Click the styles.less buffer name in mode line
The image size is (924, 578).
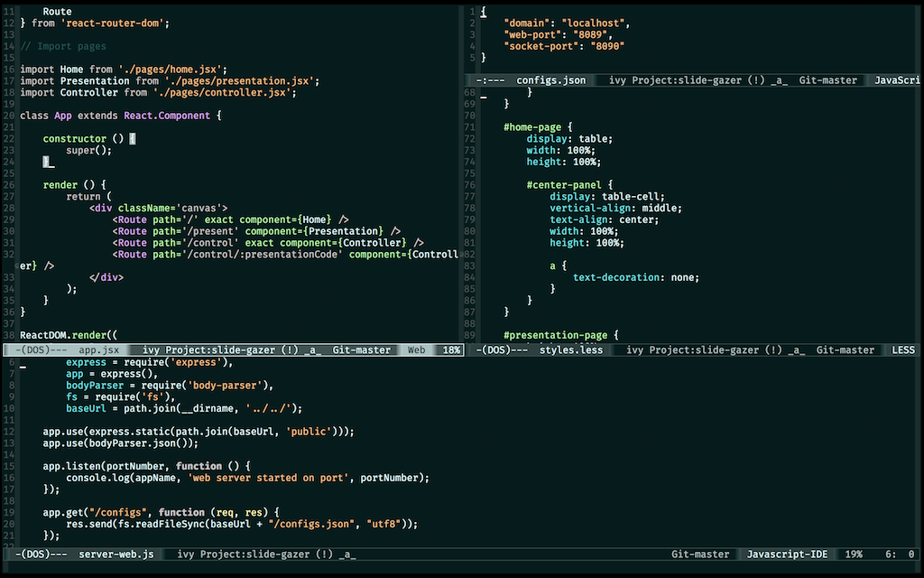coord(571,350)
